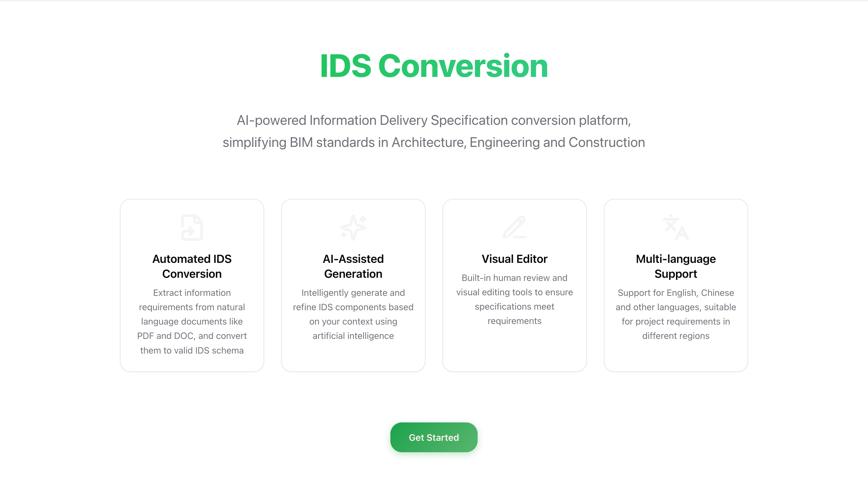Click the Visual Editor description text
Screen dimensions: 868x493
(514, 299)
